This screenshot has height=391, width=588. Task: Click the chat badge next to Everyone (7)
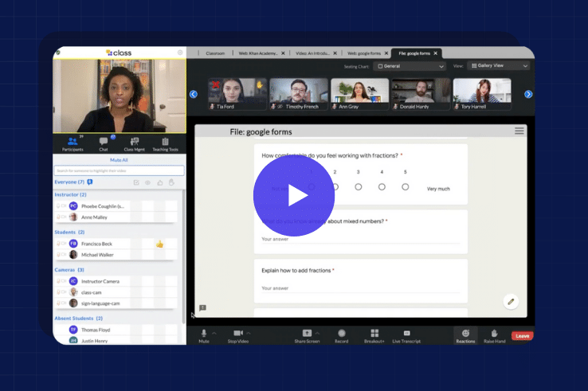pos(89,182)
